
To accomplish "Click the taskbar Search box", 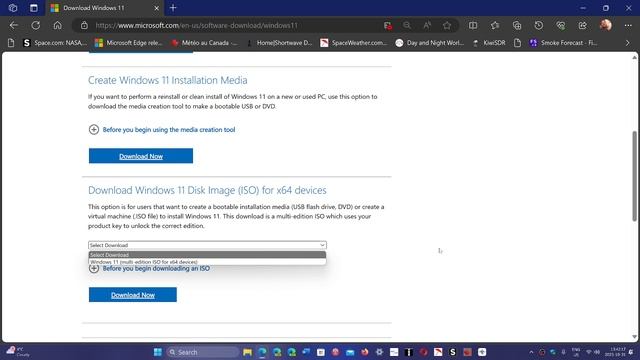I will [x=202, y=352].
